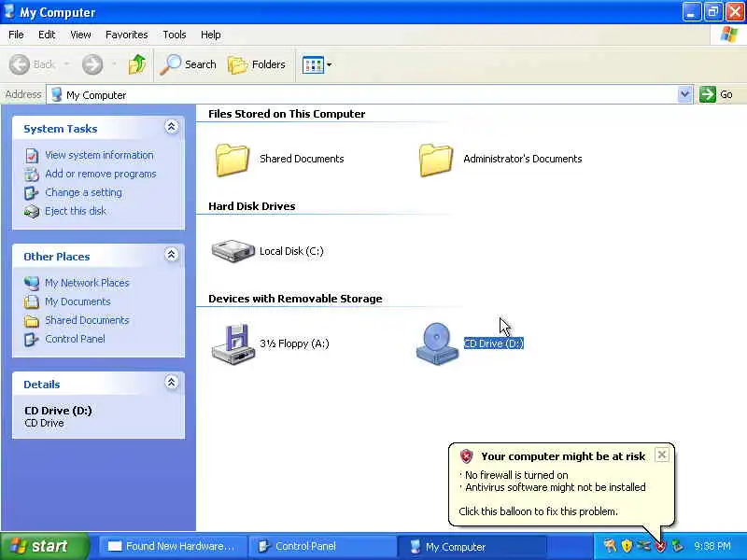This screenshot has width=747, height=560.
Task: Open the Favorites menu
Action: tap(127, 35)
